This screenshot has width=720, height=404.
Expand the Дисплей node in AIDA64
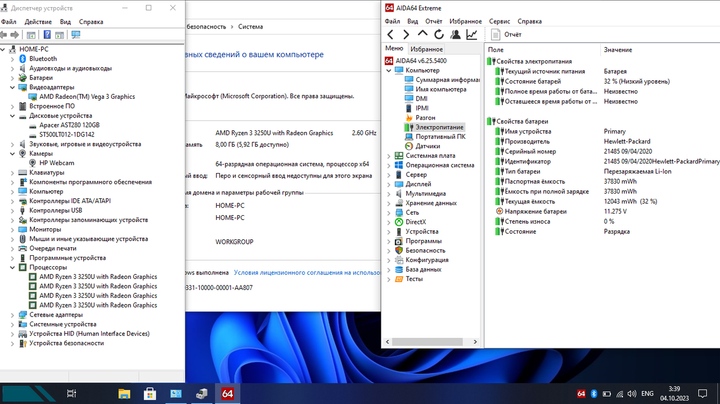389,184
